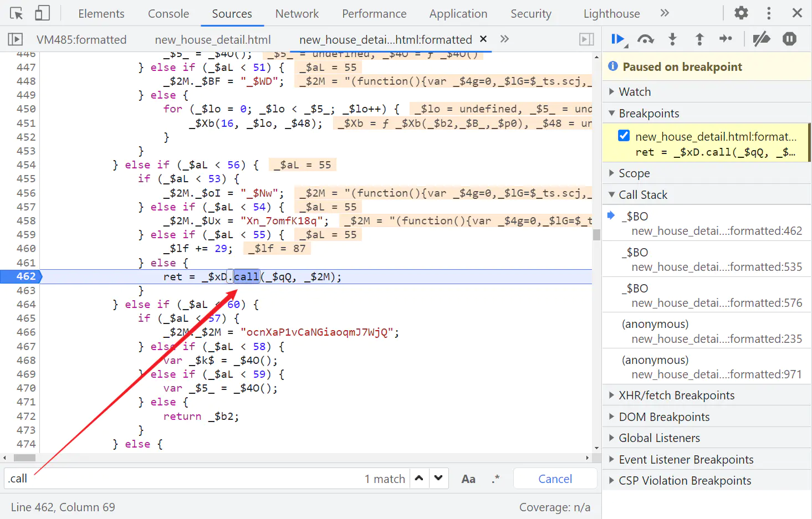Toggle the device toolbar icon
Screen dimensions: 812x519
click(x=42, y=13)
